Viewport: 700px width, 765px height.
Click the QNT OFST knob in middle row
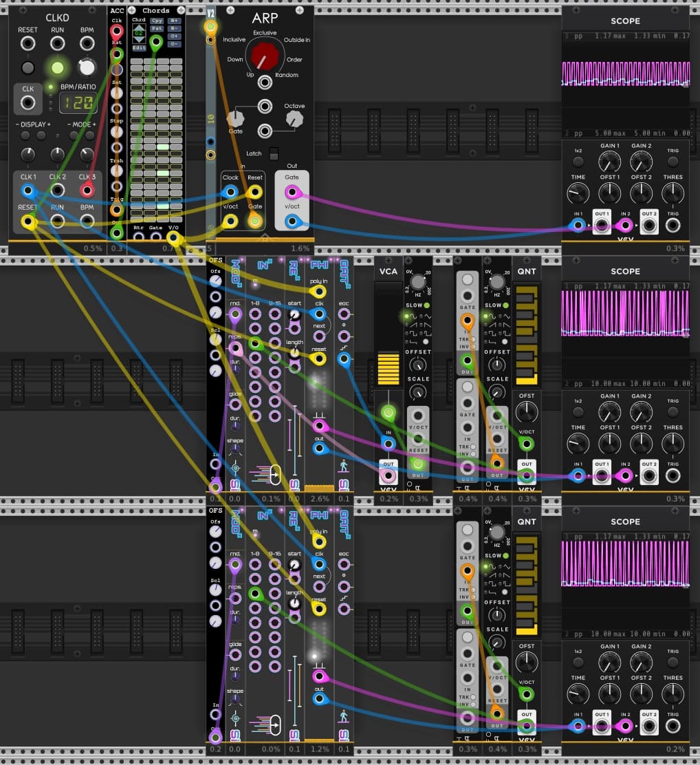click(x=526, y=413)
